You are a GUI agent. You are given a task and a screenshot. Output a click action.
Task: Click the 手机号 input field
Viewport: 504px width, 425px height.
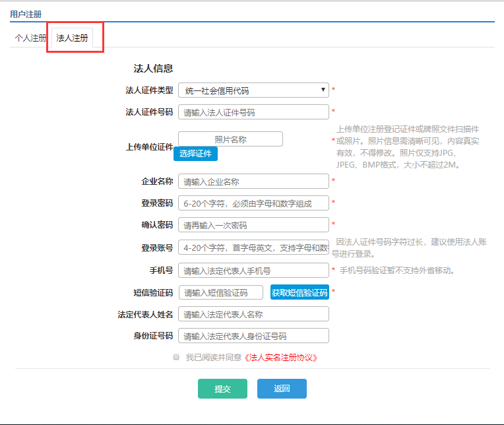(253, 271)
